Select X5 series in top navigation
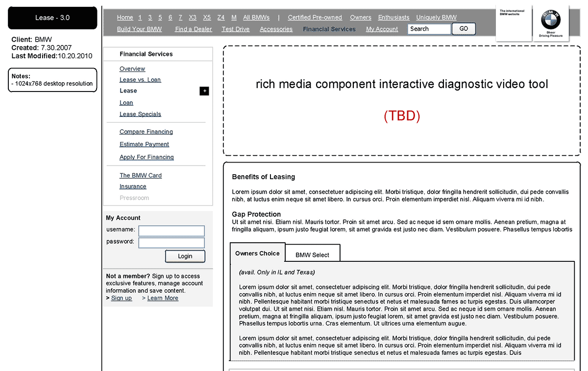The width and height of the screenshot is (588, 371). pos(207,18)
